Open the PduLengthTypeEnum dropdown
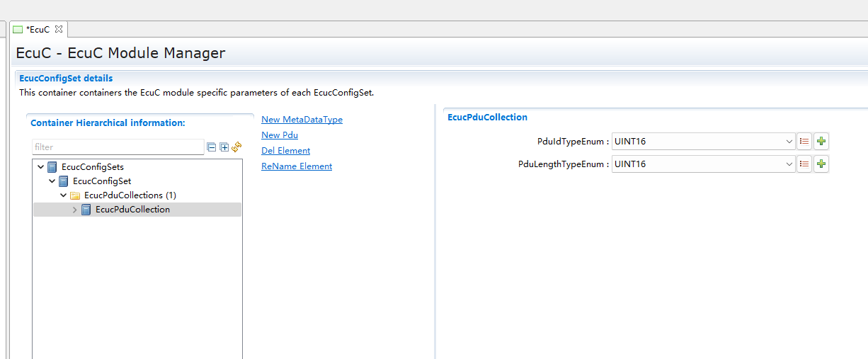This screenshot has height=359, width=868. (x=789, y=164)
